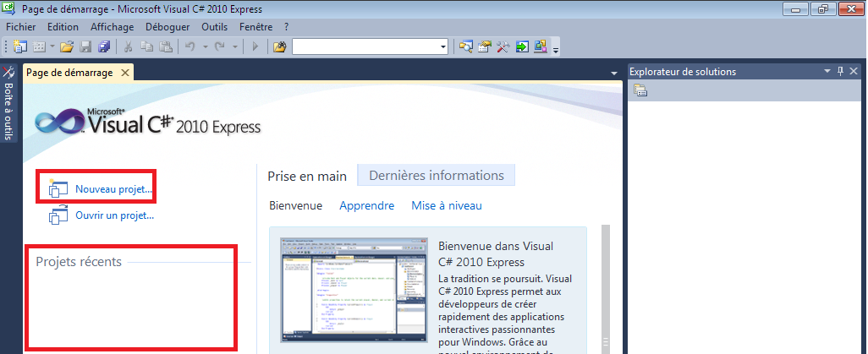This screenshot has height=354, width=868.
Task: Click the Nouveau projet... link
Action: pos(113,189)
